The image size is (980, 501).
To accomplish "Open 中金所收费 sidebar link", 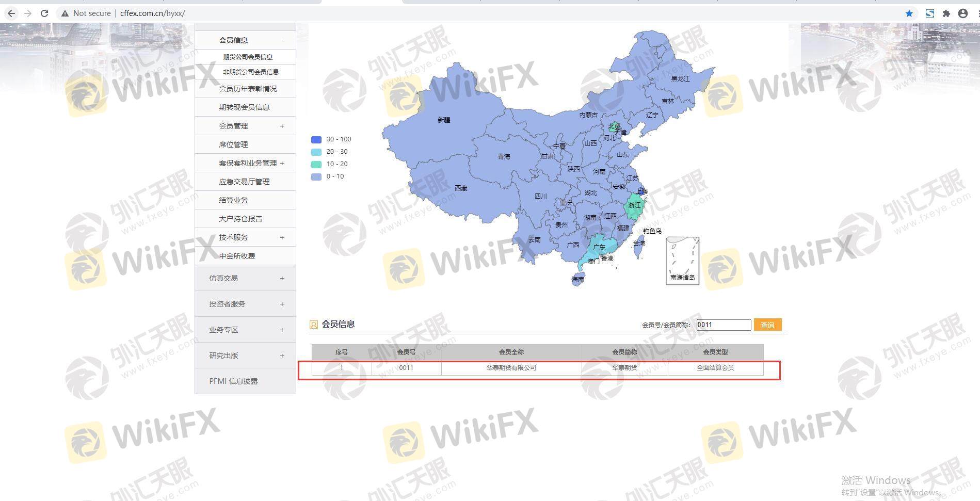I will (x=237, y=256).
